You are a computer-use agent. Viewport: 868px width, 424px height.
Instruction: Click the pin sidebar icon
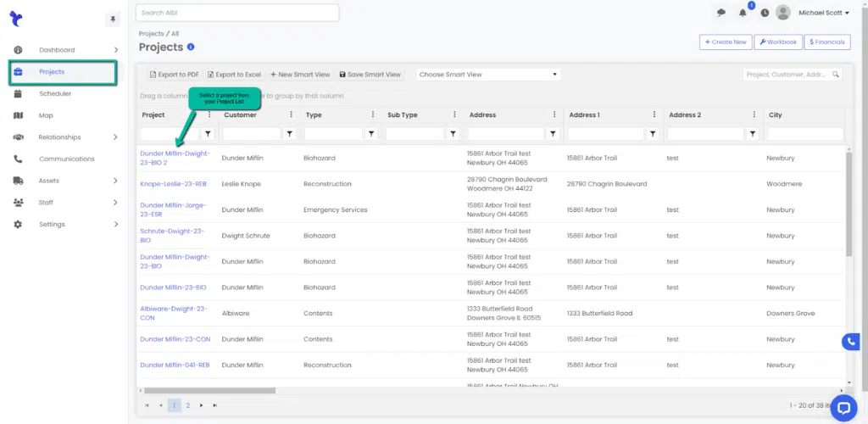pos(113,20)
